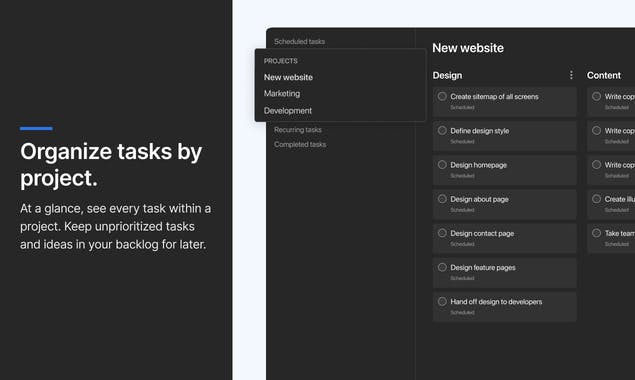The image size is (635, 380).
Task: Open the Define design style task title
Action: (479, 131)
